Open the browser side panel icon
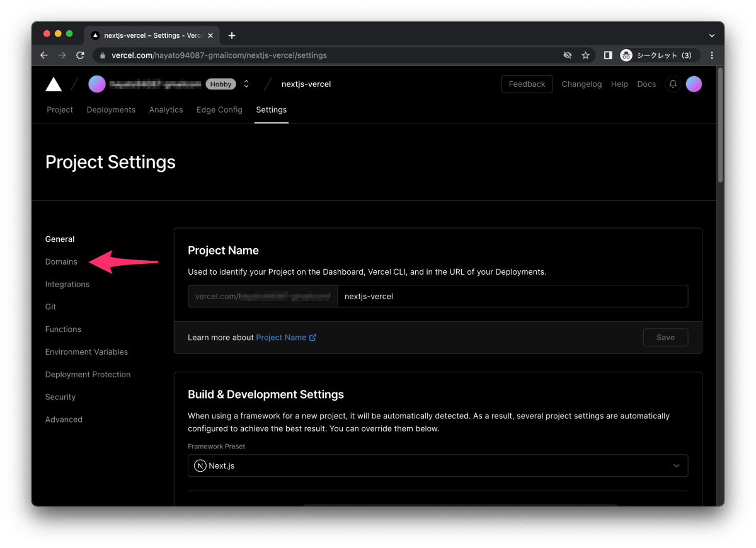Image resolution: width=756 pixels, height=548 pixels. (607, 55)
